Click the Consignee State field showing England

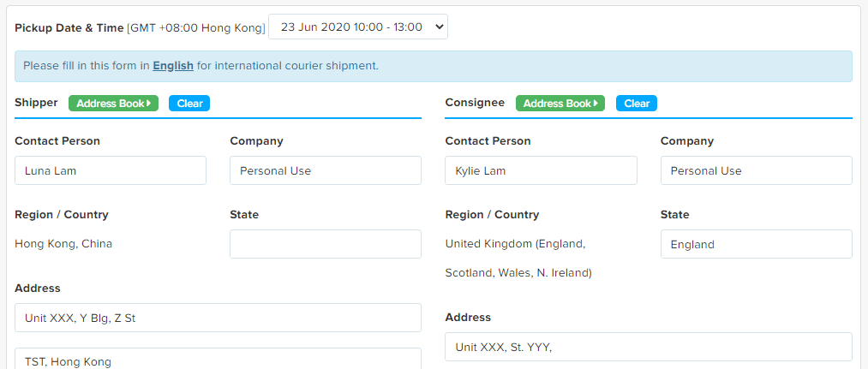click(x=756, y=244)
